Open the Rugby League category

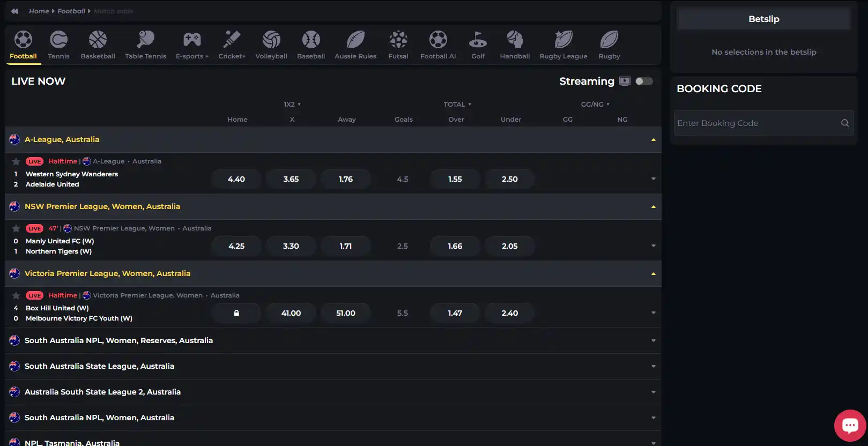(563, 45)
